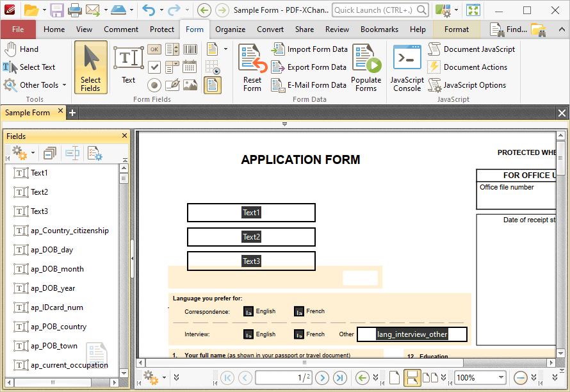Image resolution: width=570 pixels, height=392 pixels.
Task: Add a dropdown combo box field
Action: (172, 67)
